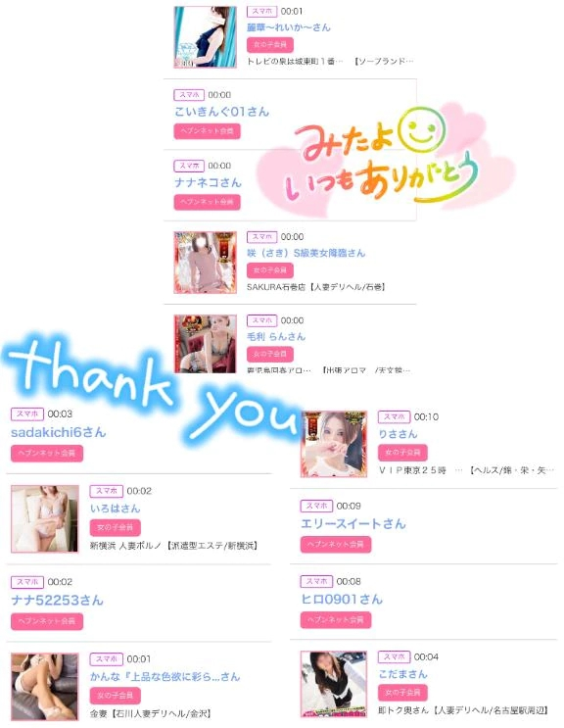This screenshot has height=728, width=564.
Task: Click the ヒロ0901さん name link
Action: coord(342,600)
